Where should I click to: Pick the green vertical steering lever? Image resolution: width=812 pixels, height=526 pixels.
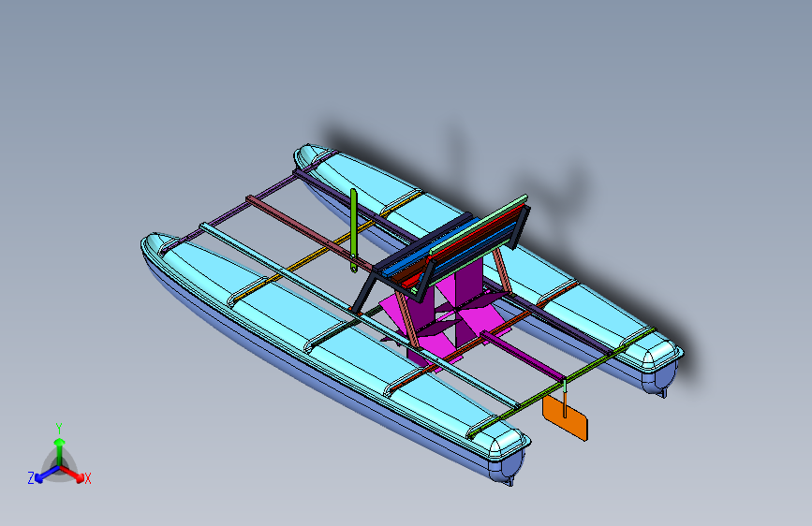354,230
